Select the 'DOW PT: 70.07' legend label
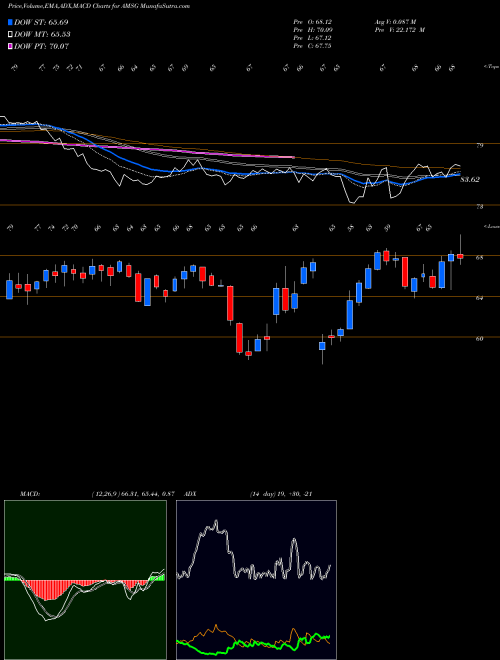The width and height of the screenshot is (500, 660). click(x=42, y=46)
